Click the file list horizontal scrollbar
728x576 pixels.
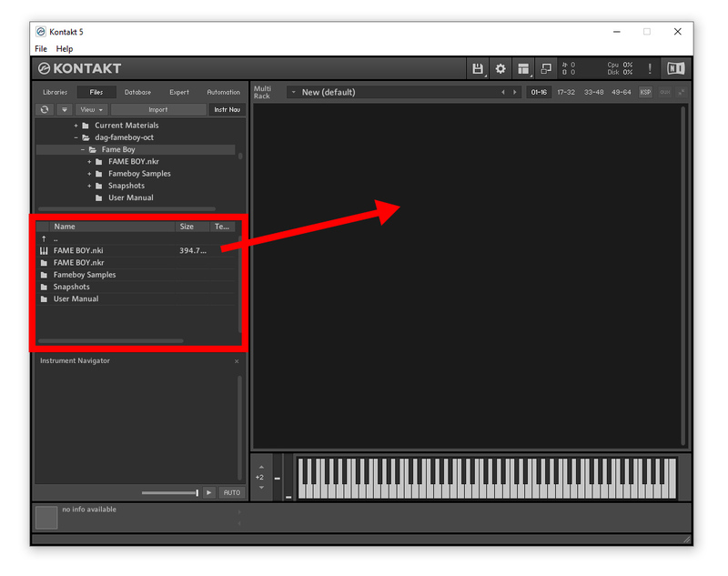(x=110, y=340)
